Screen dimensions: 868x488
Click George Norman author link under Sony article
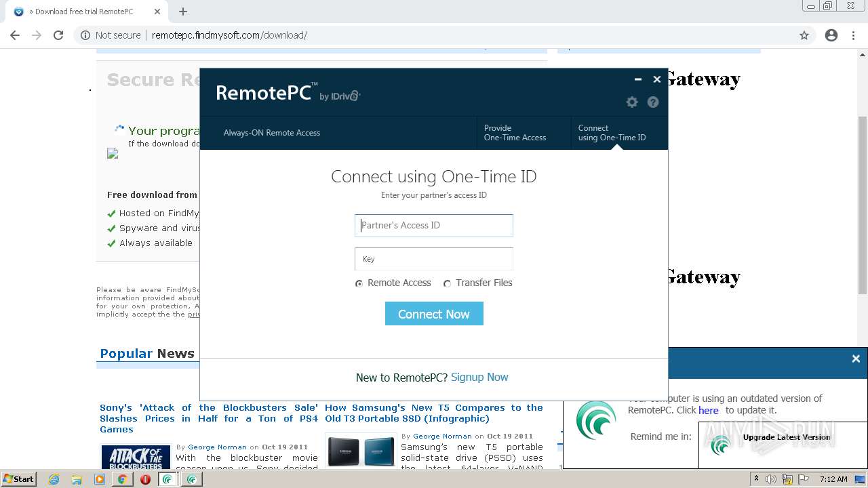pyautogui.click(x=217, y=447)
